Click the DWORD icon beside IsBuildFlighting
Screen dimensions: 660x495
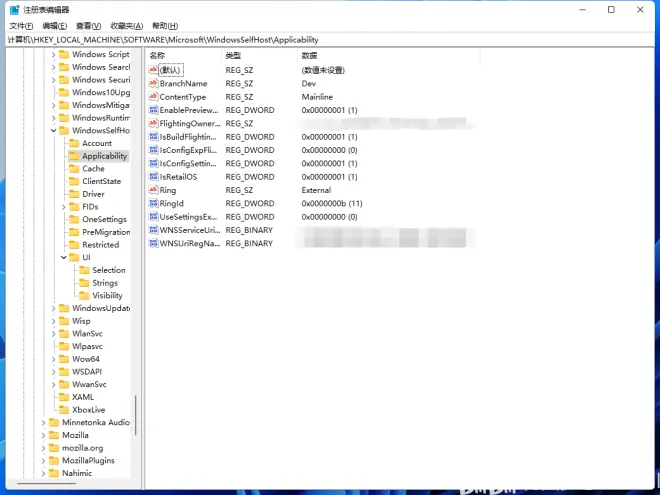[153, 137]
